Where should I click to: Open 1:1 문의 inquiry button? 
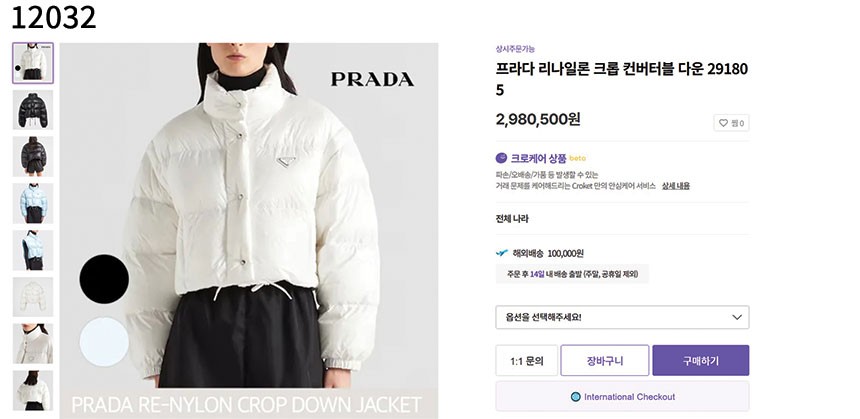click(527, 360)
